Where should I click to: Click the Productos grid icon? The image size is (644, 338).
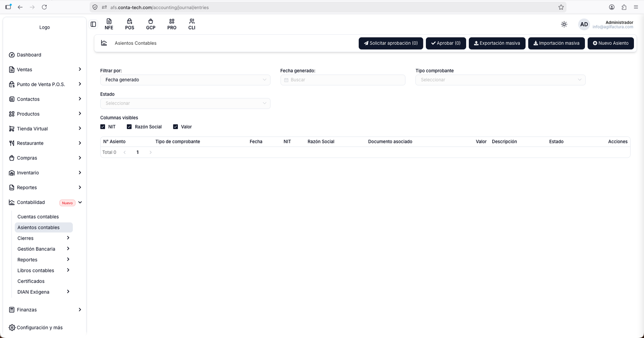pyautogui.click(x=12, y=114)
